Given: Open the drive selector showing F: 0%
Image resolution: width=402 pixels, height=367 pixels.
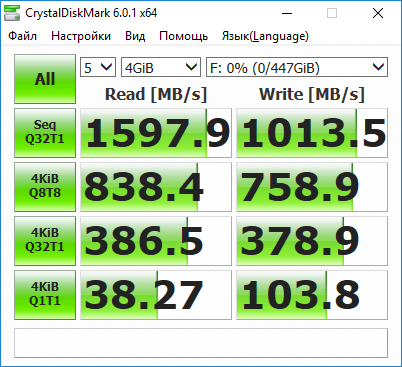Looking at the screenshot, I should pyautogui.click(x=297, y=68).
